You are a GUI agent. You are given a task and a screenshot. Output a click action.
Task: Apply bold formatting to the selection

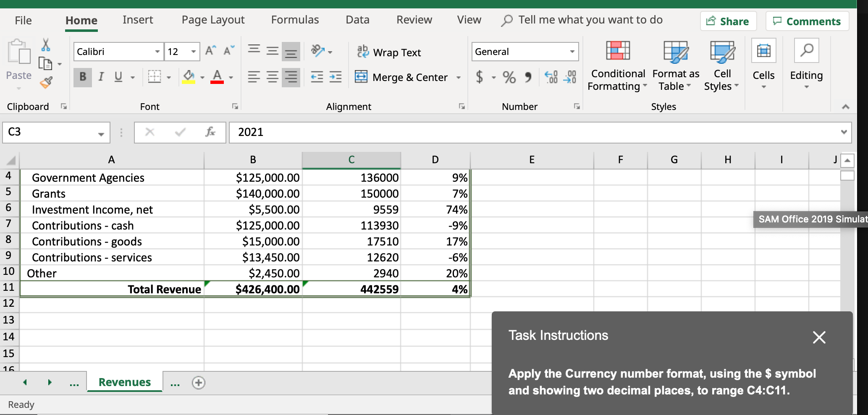(82, 77)
